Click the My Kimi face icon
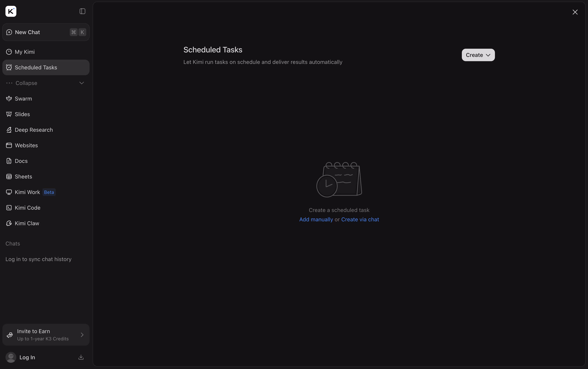This screenshot has width=588, height=369. pyautogui.click(x=9, y=52)
